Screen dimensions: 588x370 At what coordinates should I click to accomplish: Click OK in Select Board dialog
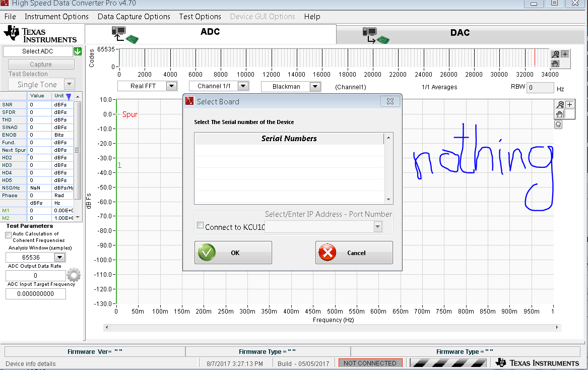click(233, 253)
